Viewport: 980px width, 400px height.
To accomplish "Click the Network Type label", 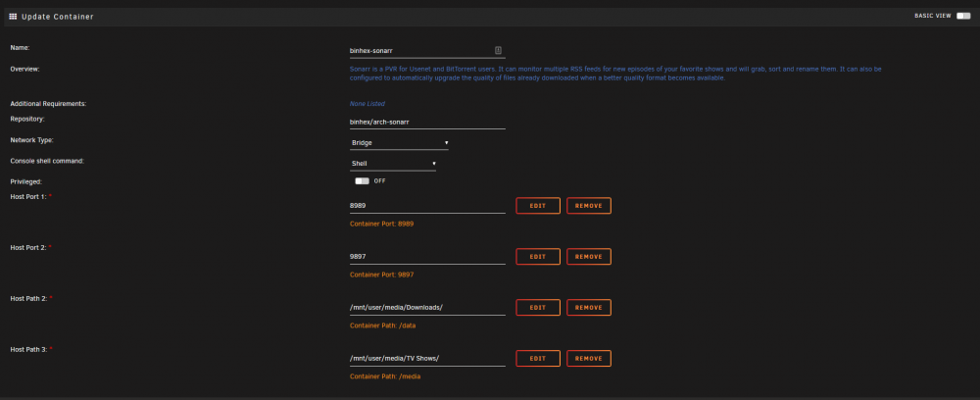I will coord(32,140).
